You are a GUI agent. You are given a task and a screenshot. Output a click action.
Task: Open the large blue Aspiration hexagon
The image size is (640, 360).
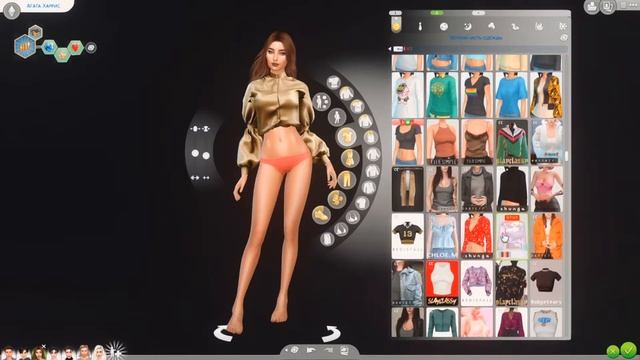(x=24, y=46)
